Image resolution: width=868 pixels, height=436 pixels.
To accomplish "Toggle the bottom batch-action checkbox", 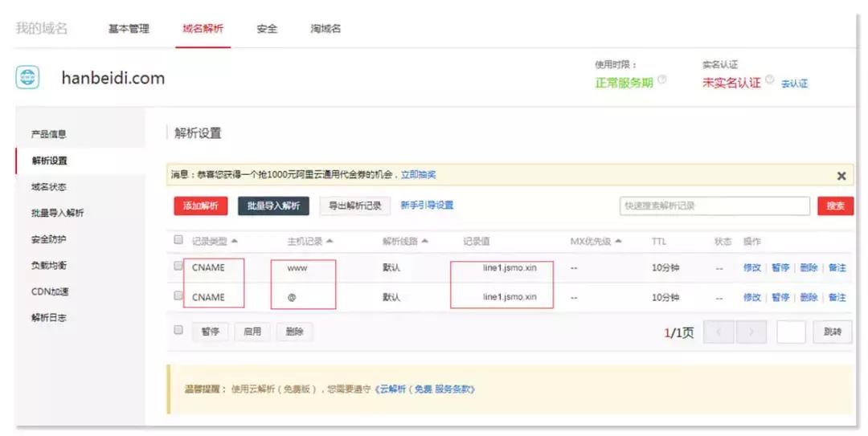I will [x=178, y=330].
